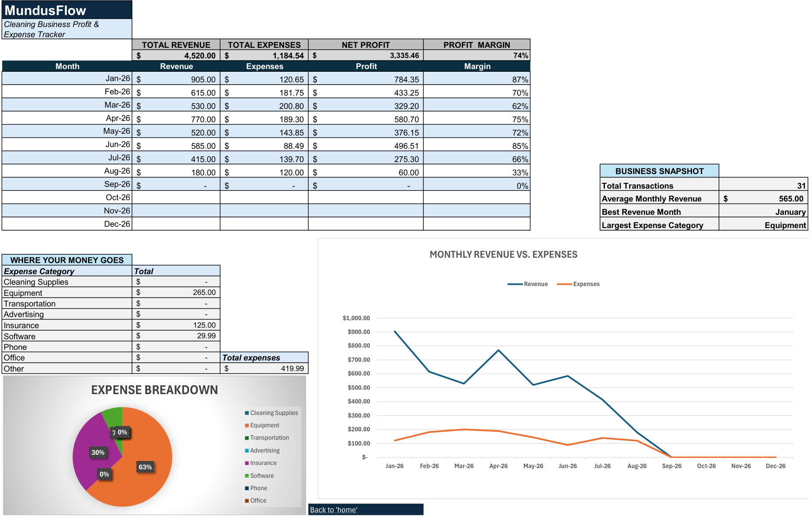Select the MundusFlow title cell

click(67, 10)
